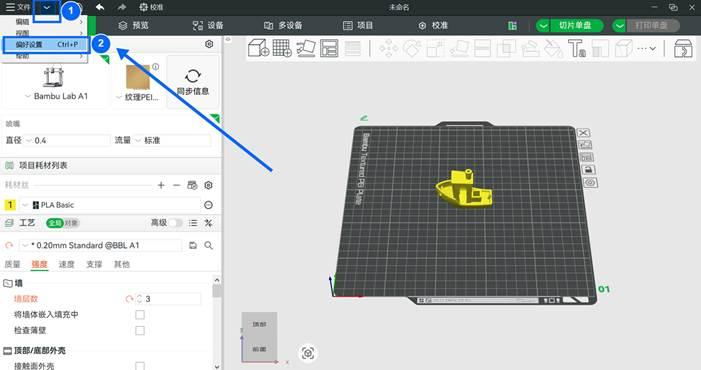Switch to the 多设备 multi-device tab
Viewport: 701px width, 370px height.
(283, 25)
